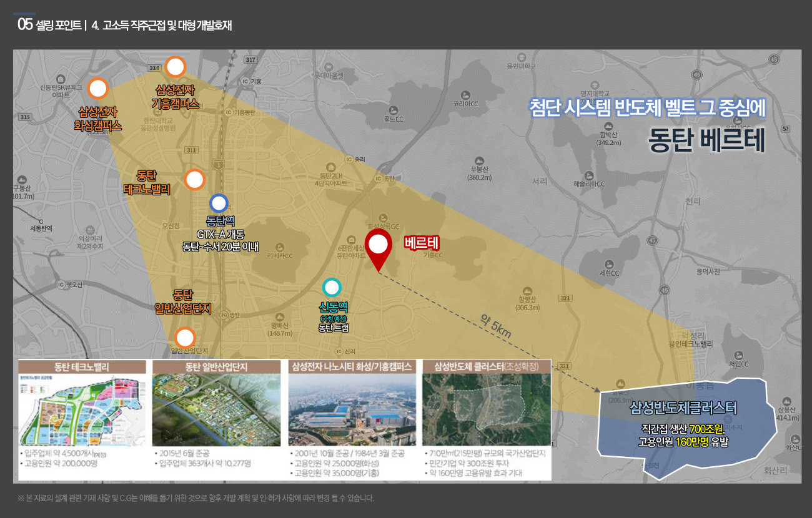
Task: Click the IC 북오산 interchange icon
Action: coord(61,285)
